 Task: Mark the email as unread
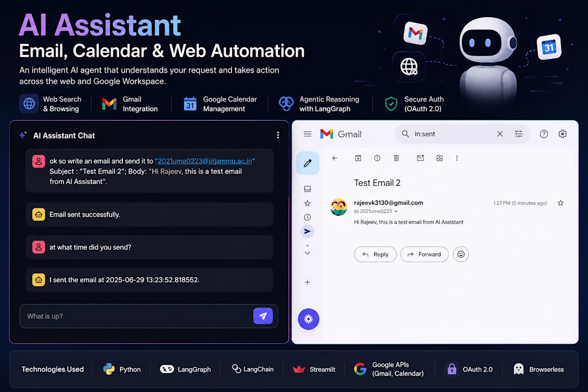[420, 158]
